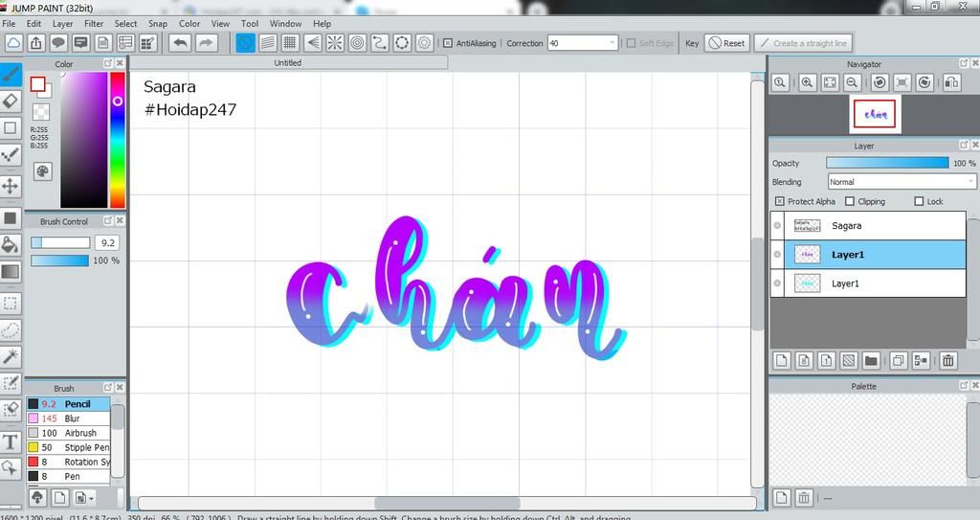Turn off snap with the blue snap icon
The height and width of the screenshot is (520, 980).
pyautogui.click(x=246, y=43)
